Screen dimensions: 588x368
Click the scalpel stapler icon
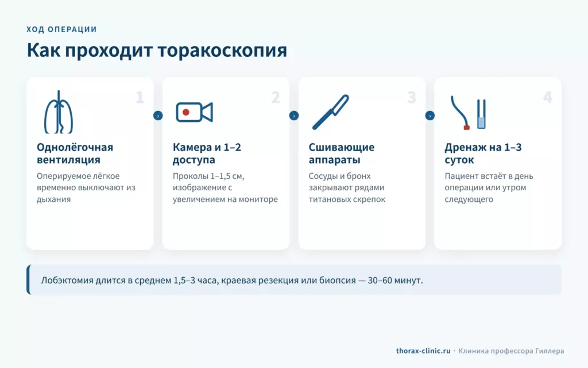(330, 112)
